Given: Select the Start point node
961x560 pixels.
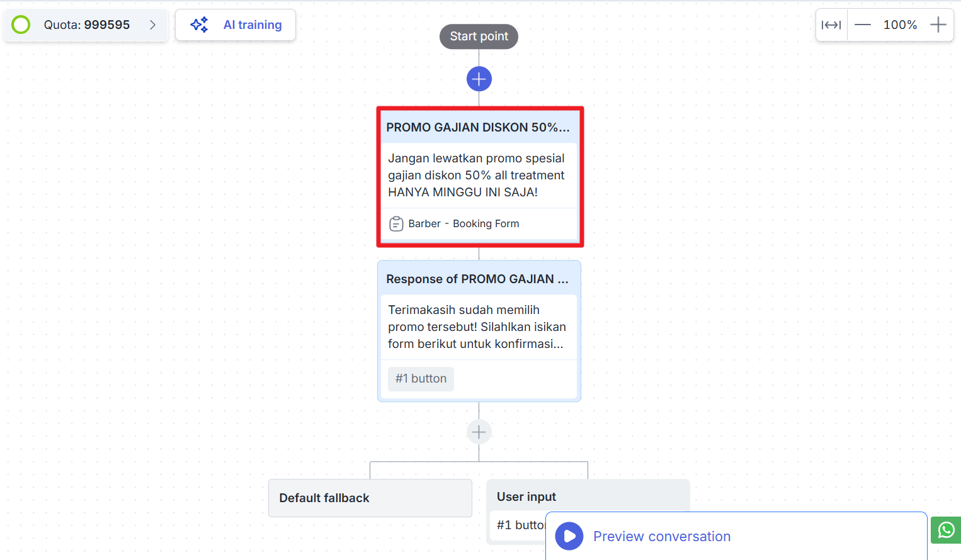Looking at the screenshot, I should pyautogui.click(x=479, y=36).
